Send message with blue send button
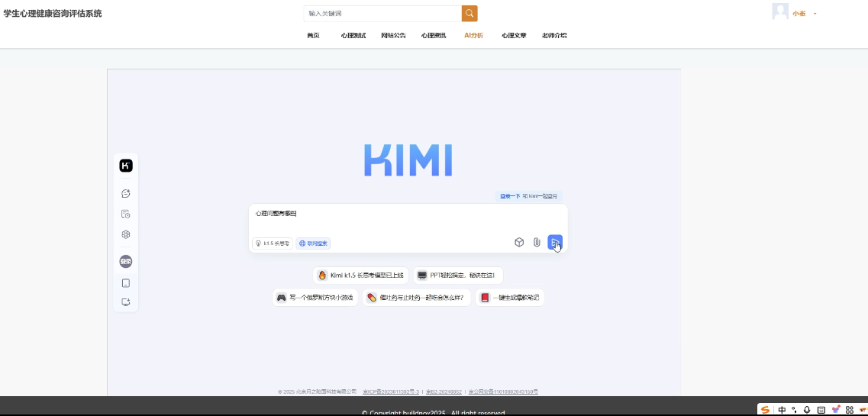Image resolution: width=868 pixels, height=416 pixels. 555,242
